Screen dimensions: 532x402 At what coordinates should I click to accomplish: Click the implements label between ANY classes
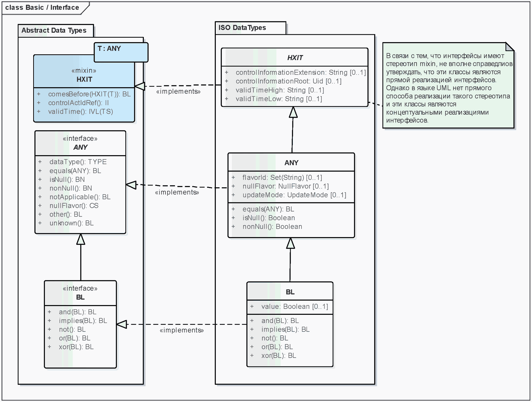tap(177, 192)
